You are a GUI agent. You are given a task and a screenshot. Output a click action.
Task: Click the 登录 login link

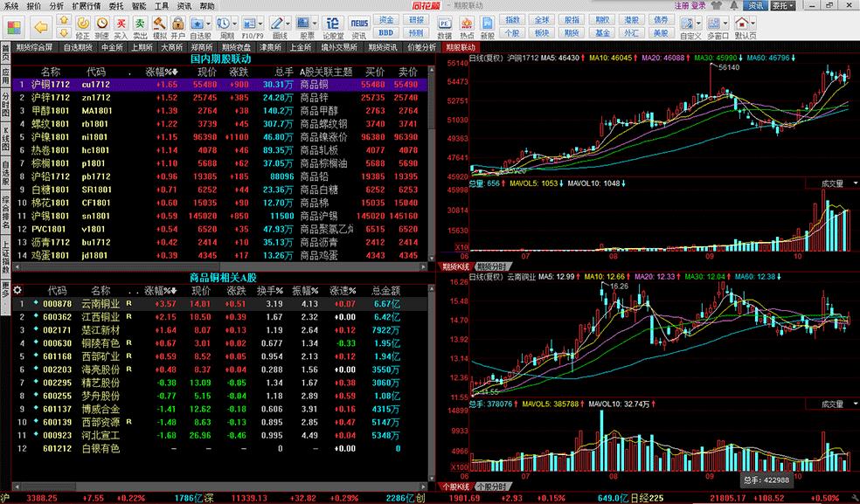tap(698, 5)
